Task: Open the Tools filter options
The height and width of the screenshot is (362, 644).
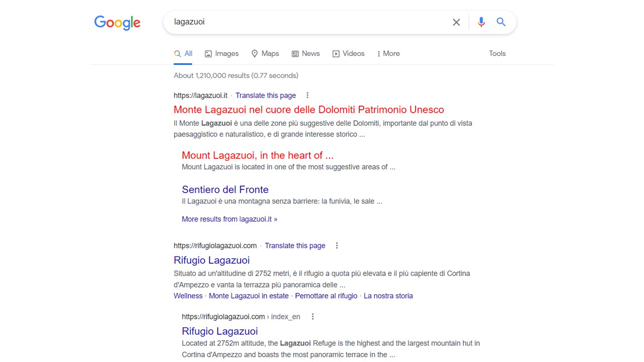Action: pos(497,54)
